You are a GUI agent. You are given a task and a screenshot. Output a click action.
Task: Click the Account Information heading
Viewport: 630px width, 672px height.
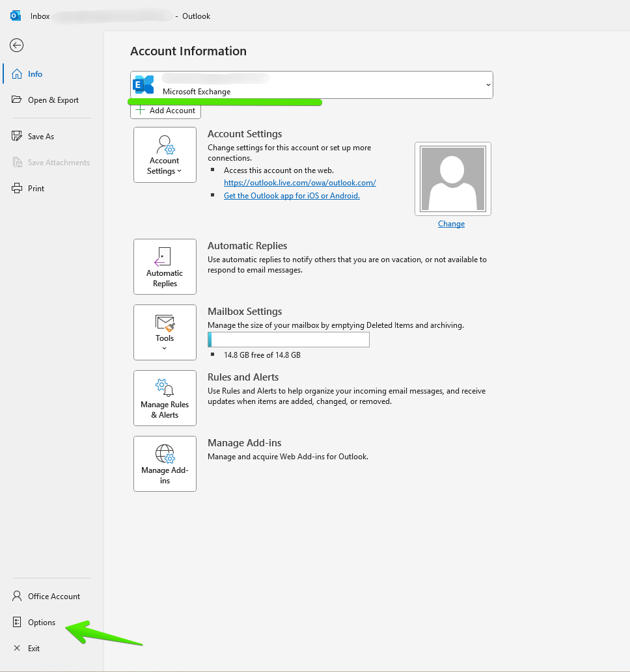[x=188, y=51]
